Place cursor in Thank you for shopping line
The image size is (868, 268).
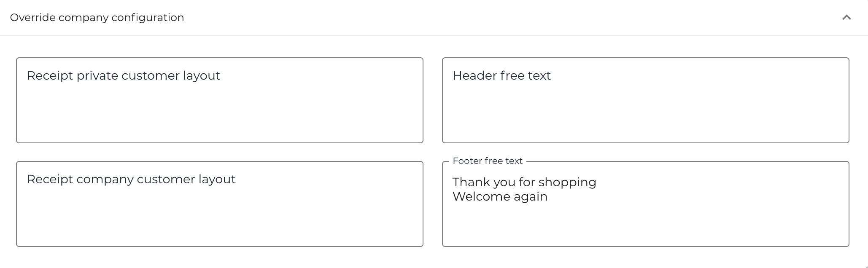(x=524, y=182)
